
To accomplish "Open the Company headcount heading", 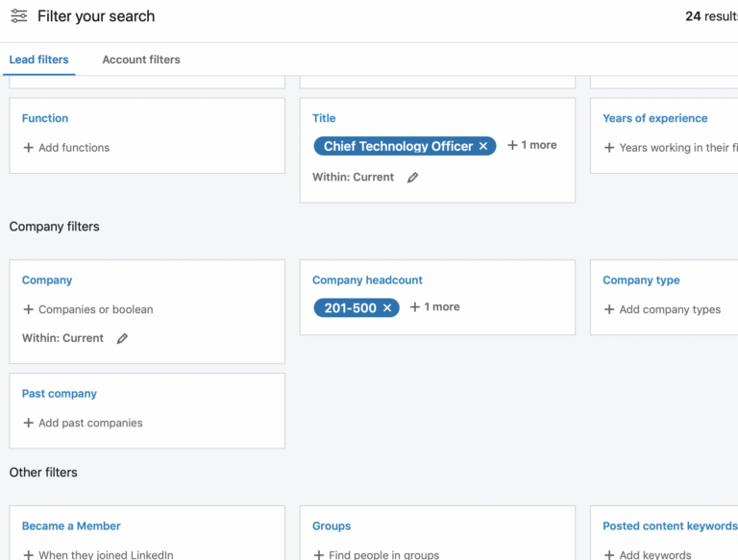I will pos(368,280).
